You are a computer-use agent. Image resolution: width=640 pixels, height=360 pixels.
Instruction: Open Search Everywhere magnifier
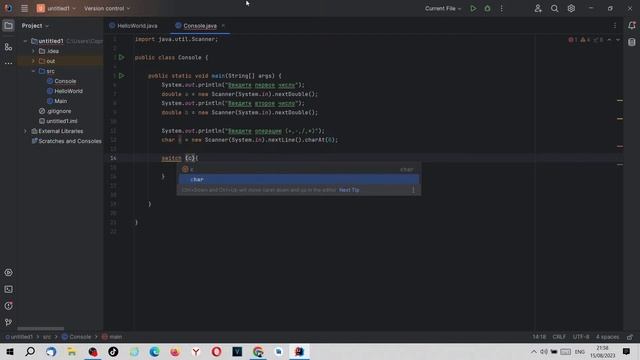coord(554,8)
